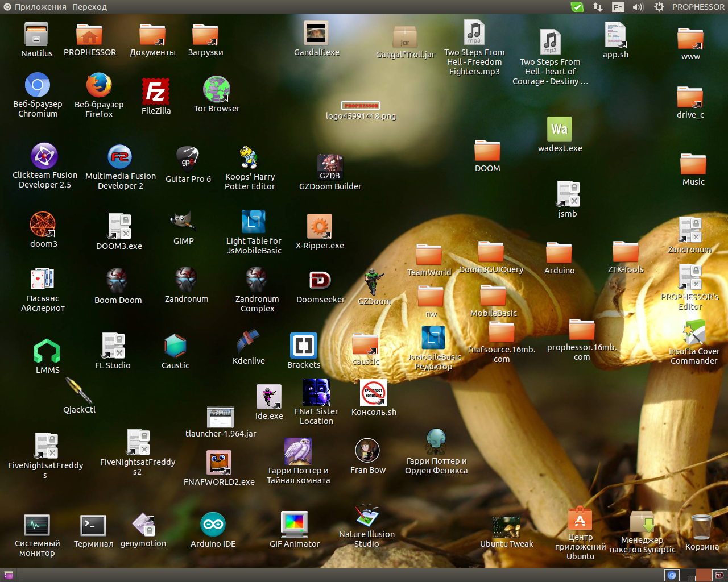Viewport: 728px width, 582px height.
Task: Open FNaF Sister Location
Action: click(x=316, y=392)
